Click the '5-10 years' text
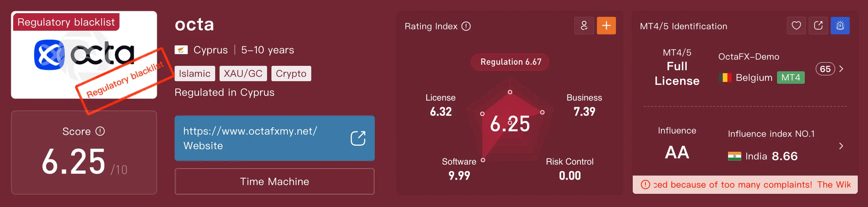This screenshot has height=207, width=868. click(267, 50)
